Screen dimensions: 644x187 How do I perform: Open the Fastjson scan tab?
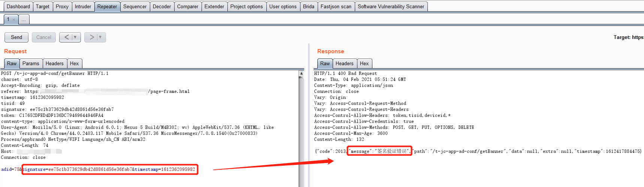[x=336, y=6]
